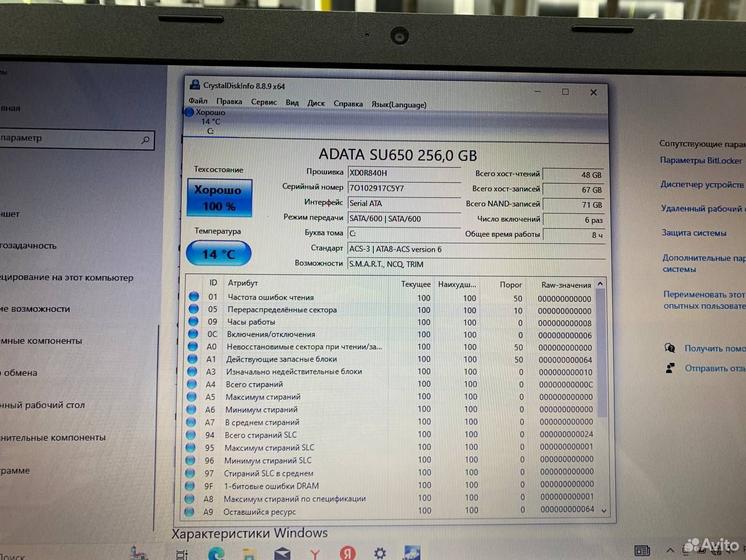Screen dimensions: 746x560
Task: Open the Правка menu
Action: (x=229, y=101)
